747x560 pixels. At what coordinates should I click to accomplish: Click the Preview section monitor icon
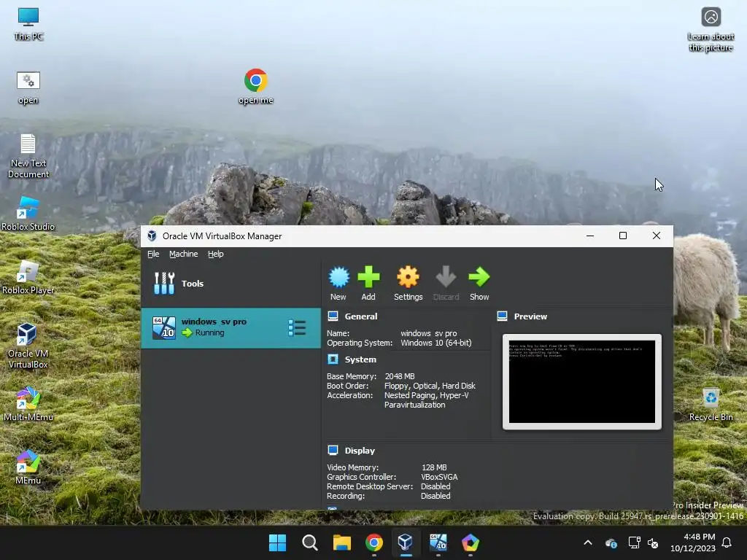click(502, 316)
